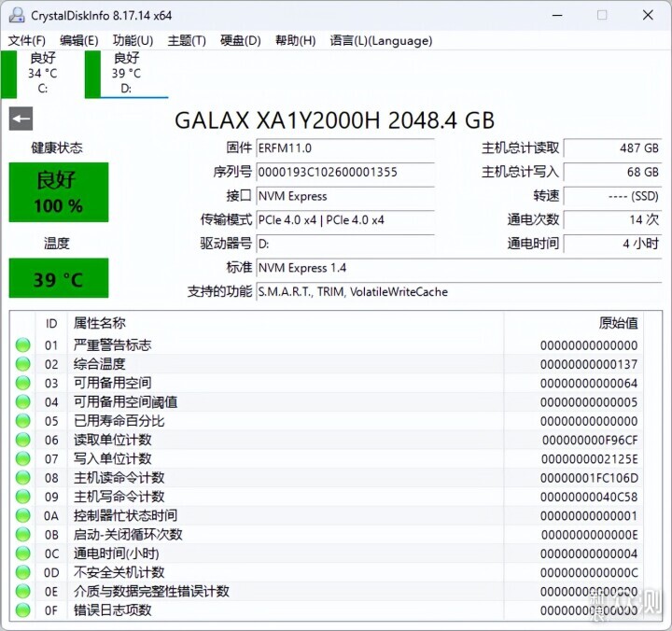This screenshot has height=631, width=672.
Task: Click green status dot for 0E 介质与数据完整性错误计数
Action: coord(22,591)
